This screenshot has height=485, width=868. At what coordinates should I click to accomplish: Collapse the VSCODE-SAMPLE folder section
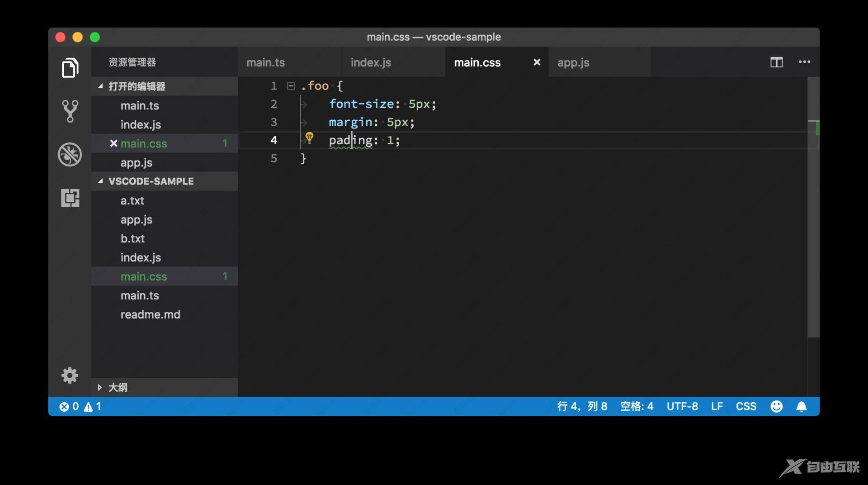tap(165, 181)
